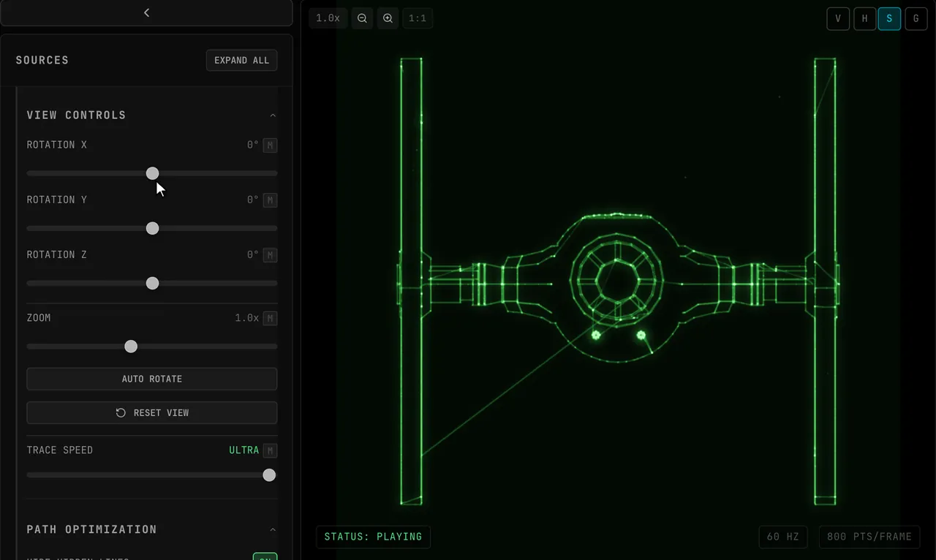Click the Rotation X slider handle

(x=152, y=173)
